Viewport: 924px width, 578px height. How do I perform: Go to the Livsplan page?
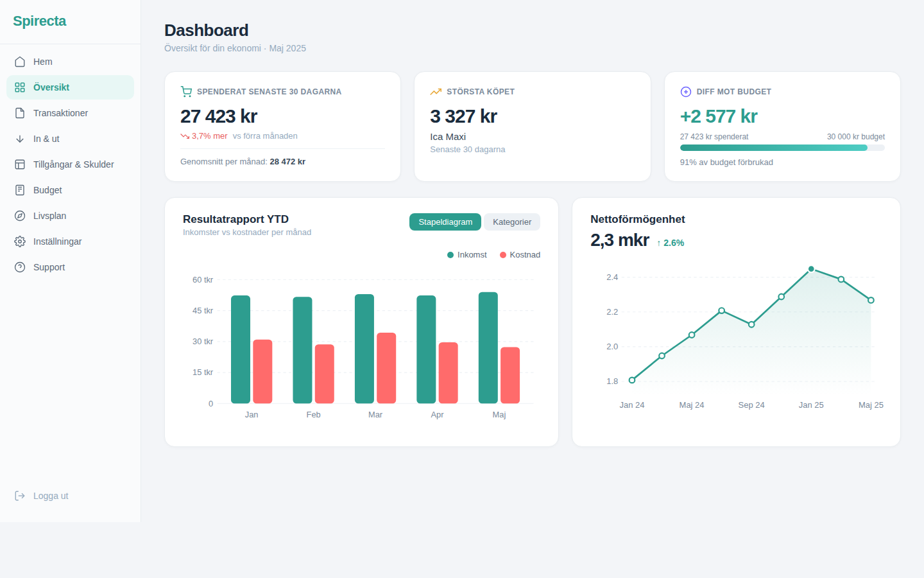point(50,216)
